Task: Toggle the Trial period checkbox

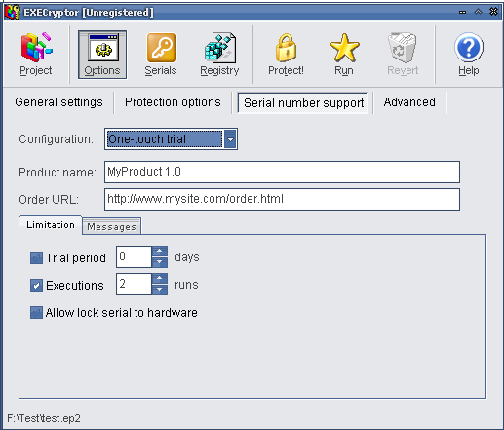Action: point(36,258)
